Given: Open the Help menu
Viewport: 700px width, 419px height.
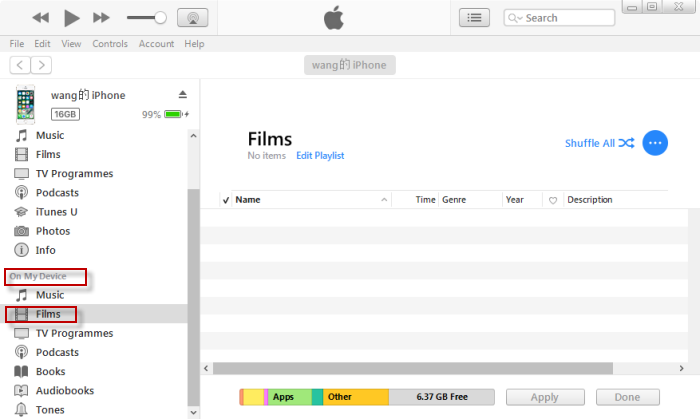Looking at the screenshot, I should [194, 44].
